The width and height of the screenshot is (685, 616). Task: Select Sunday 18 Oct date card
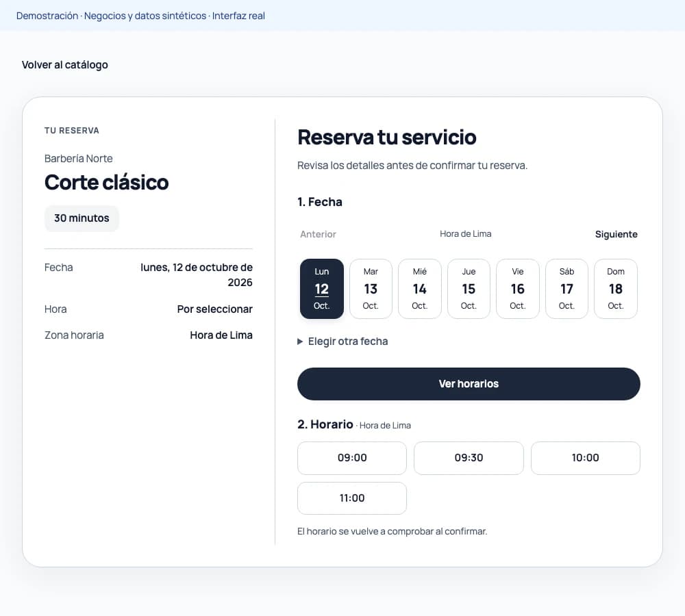[616, 289]
